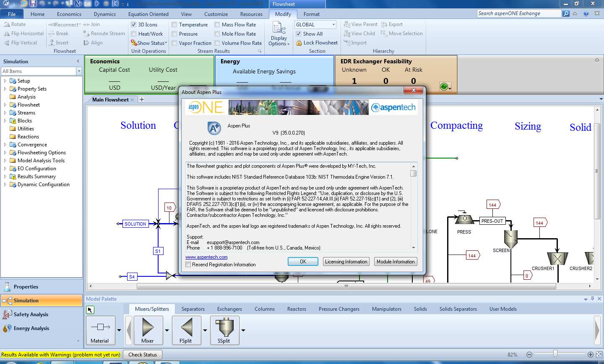Click the About dialog text scrollbar

pyautogui.click(x=414, y=206)
